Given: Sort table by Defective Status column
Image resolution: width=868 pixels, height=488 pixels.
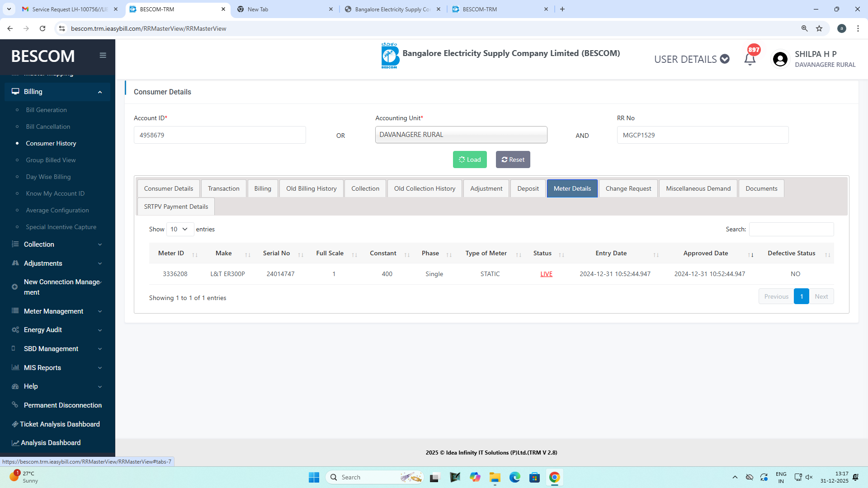Looking at the screenshot, I should 791,253.
